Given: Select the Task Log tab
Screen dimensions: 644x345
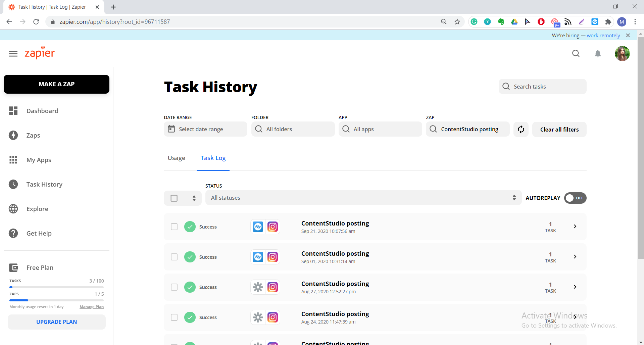Looking at the screenshot, I should click(x=213, y=158).
